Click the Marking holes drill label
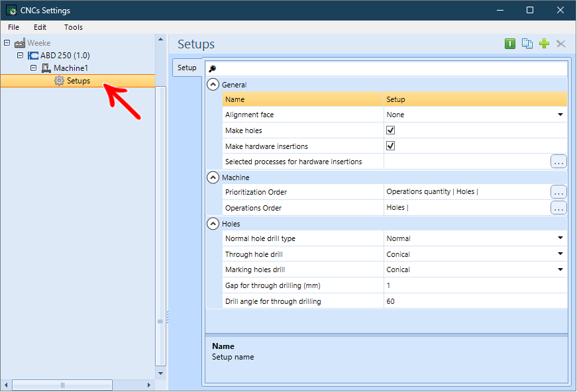The width and height of the screenshot is (577, 392). click(255, 269)
